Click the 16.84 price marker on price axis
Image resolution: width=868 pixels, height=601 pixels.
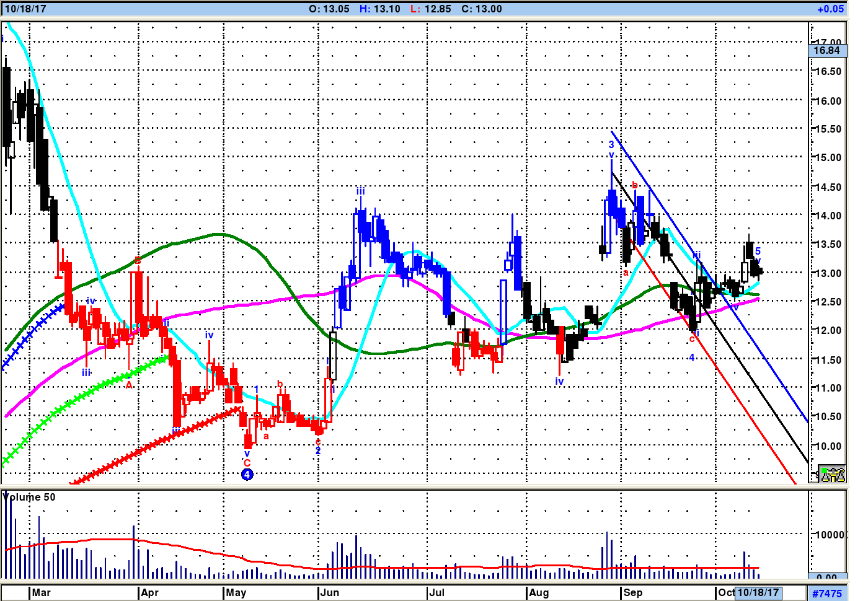click(x=827, y=51)
